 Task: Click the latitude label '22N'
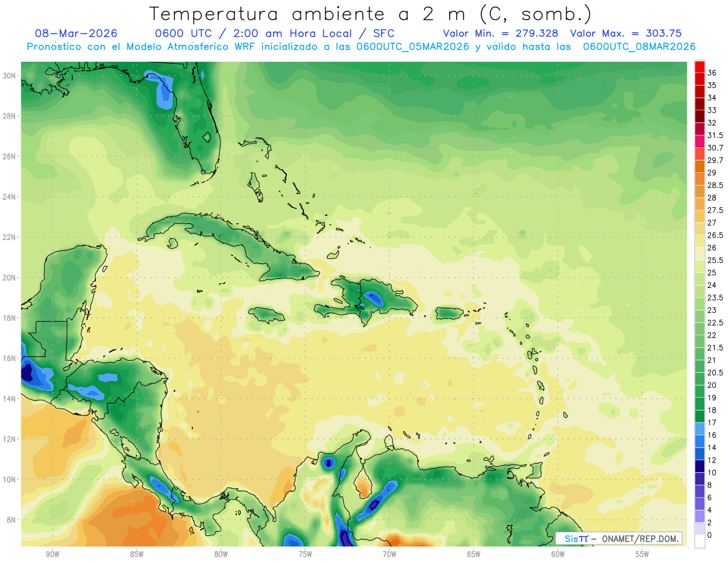point(10,237)
